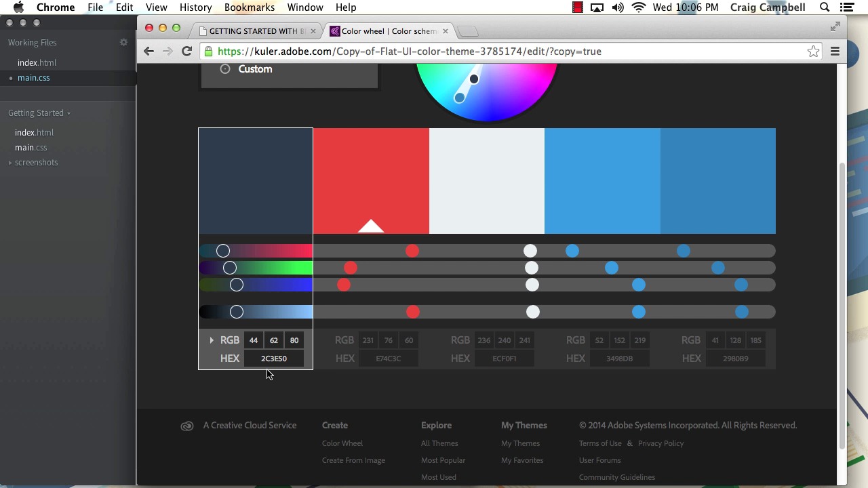Open the Bookmarks menu

coord(250,7)
